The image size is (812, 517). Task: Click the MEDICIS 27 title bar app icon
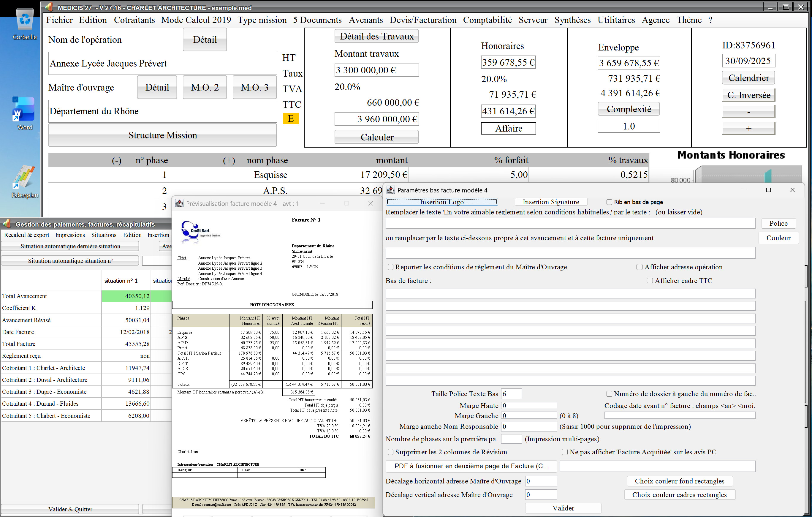coord(50,7)
